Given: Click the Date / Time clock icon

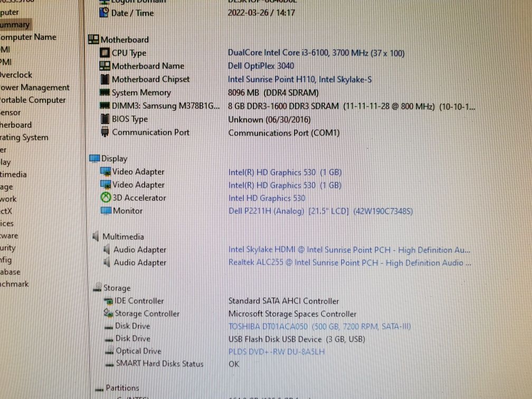Looking at the screenshot, I should 104,13.
